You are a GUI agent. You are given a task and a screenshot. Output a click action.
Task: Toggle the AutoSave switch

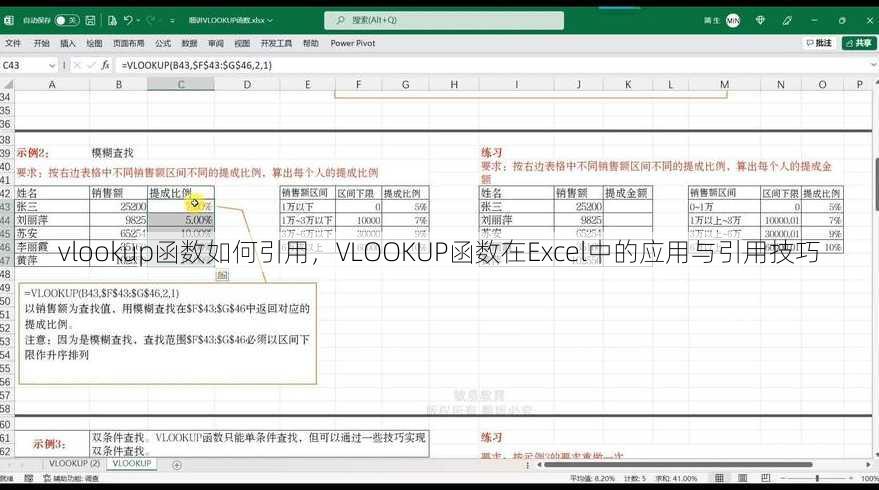click(67, 20)
